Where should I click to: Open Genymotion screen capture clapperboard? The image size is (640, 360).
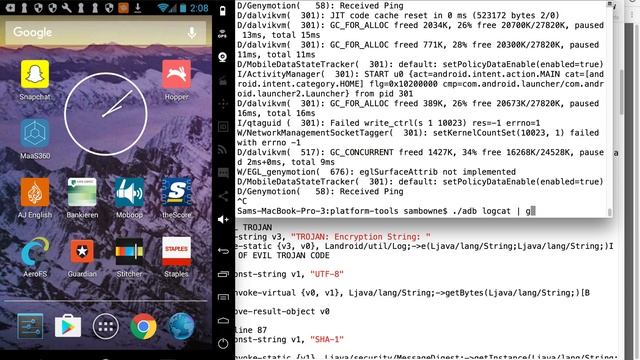pyautogui.click(x=223, y=80)
